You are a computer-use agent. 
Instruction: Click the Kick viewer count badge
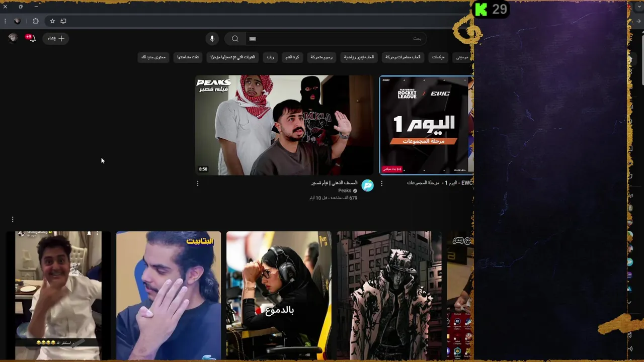tap(491, 10)
